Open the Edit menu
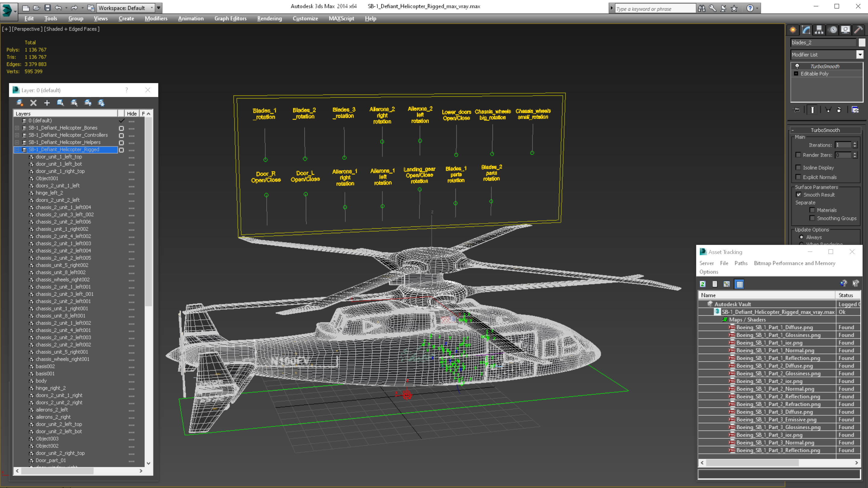868x488 pixels. tap(29, 18)
